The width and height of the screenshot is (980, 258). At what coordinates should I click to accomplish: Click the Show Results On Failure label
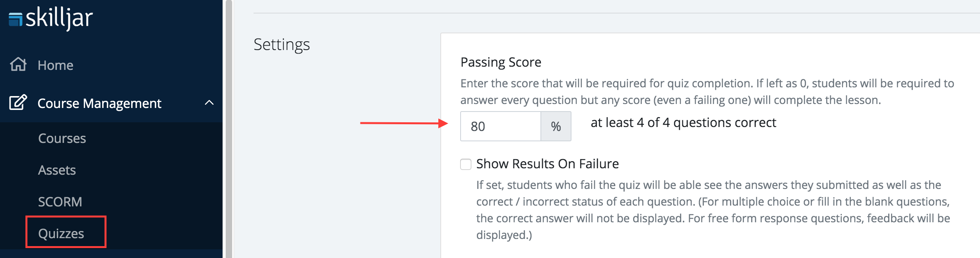[x=547, y=164]
